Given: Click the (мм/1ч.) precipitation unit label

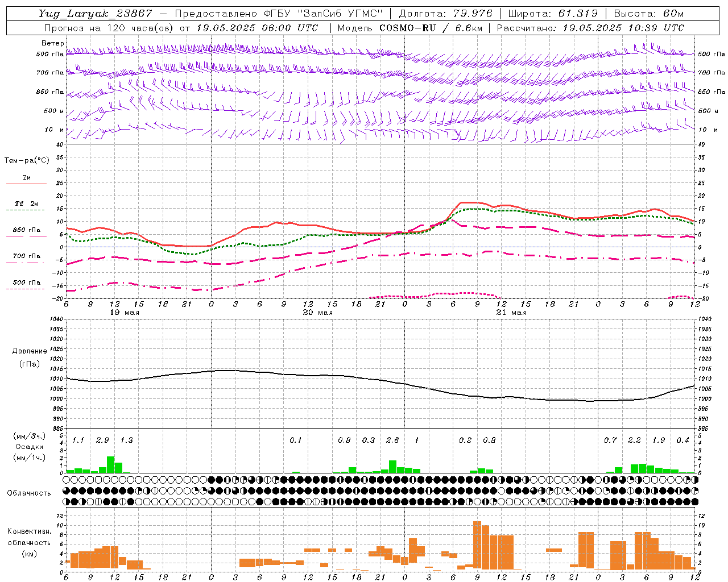Looking at the screenshot, I should (x=30, y=458).
